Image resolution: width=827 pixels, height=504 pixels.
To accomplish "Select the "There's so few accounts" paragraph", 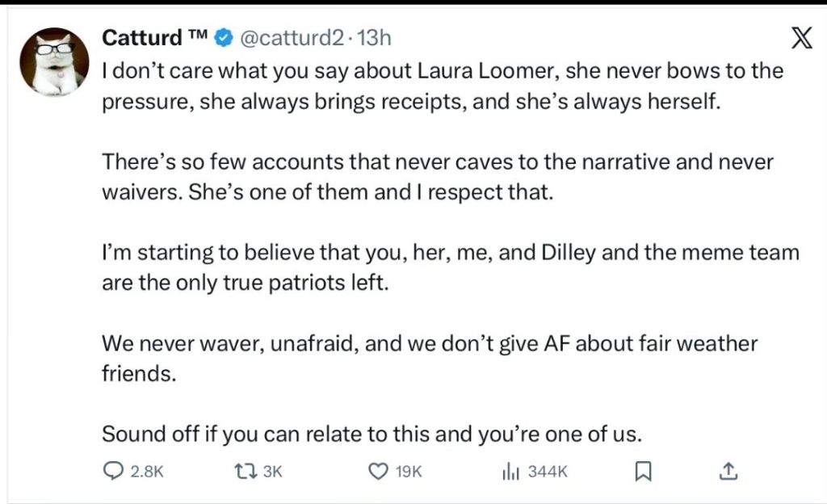I will click(x=437, y=178).
